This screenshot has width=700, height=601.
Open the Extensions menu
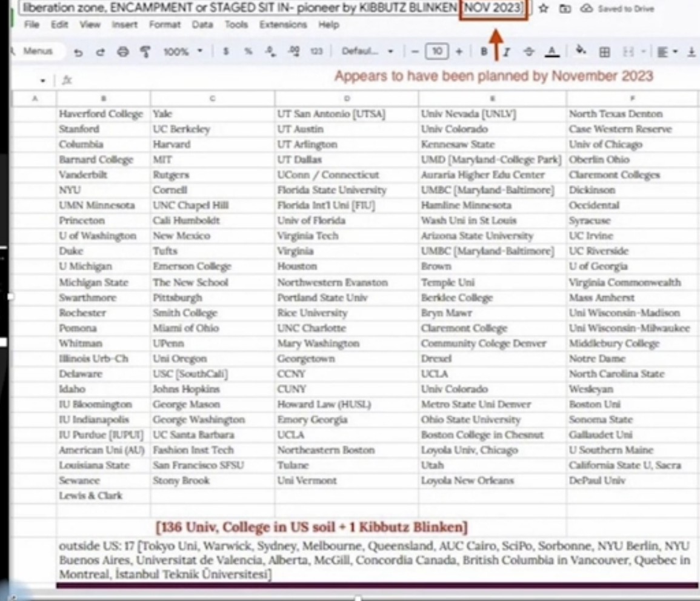283,25
